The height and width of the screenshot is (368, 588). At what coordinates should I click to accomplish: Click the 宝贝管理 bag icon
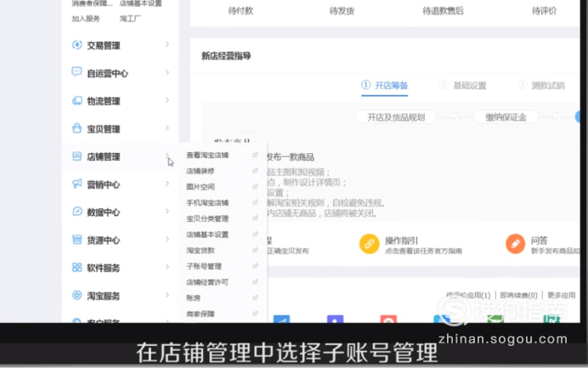76,128
